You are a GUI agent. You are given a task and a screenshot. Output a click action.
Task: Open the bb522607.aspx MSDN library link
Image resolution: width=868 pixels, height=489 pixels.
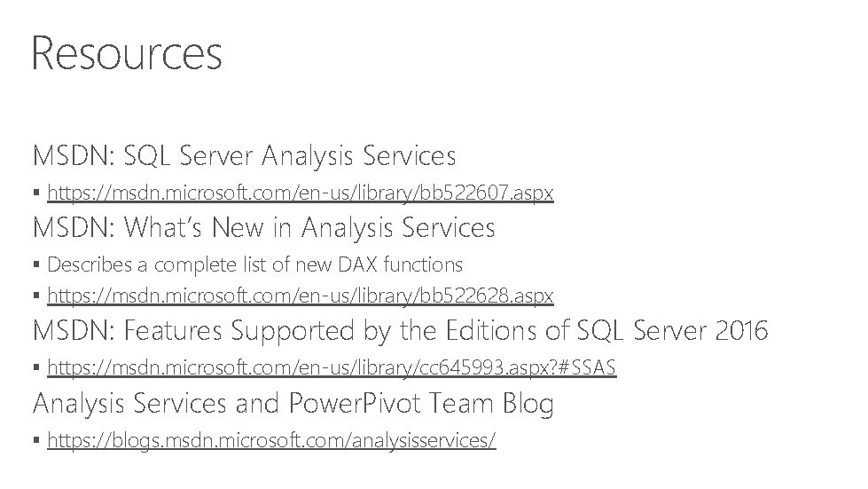tap(300, 193)
